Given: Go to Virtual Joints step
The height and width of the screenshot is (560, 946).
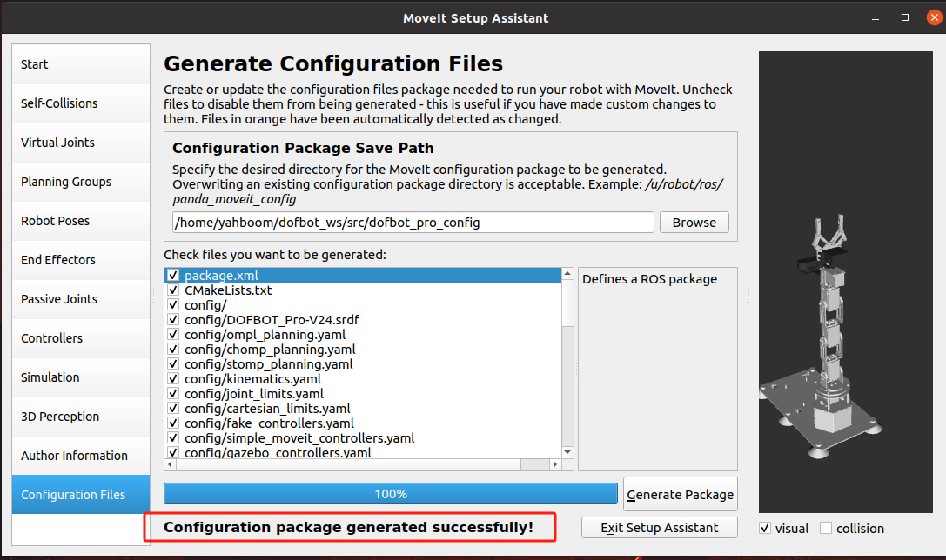Looking at the screenshot, I should coord(81,143).
